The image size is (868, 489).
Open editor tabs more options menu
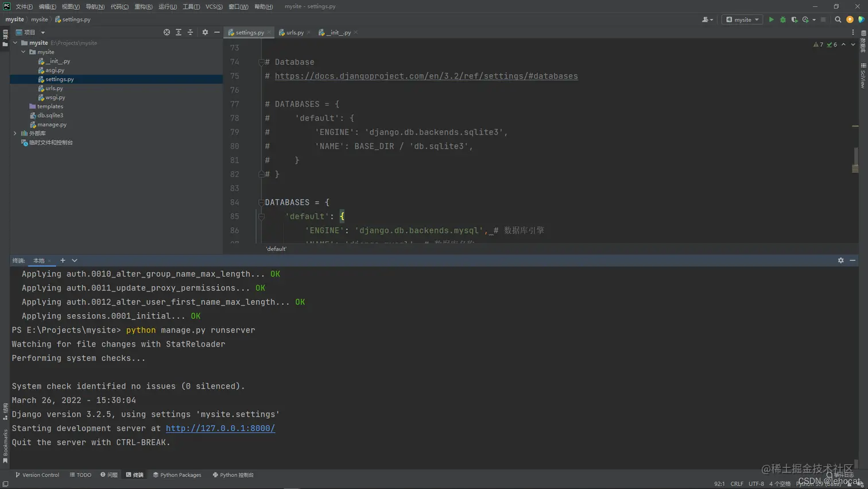click(852, 32)
